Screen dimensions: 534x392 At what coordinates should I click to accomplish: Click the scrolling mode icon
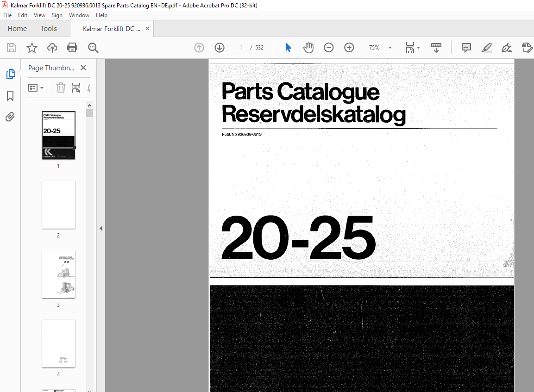click(x=436, y=48)
